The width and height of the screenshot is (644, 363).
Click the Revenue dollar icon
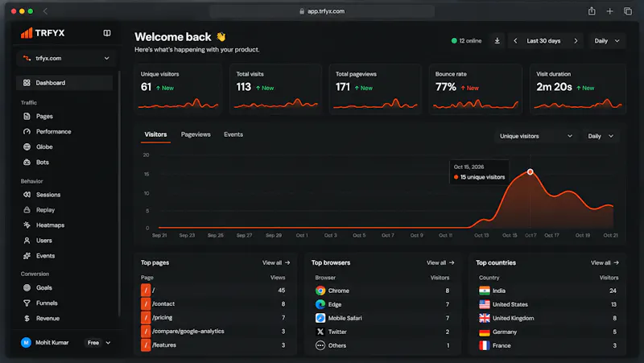(x=27, y=318)
